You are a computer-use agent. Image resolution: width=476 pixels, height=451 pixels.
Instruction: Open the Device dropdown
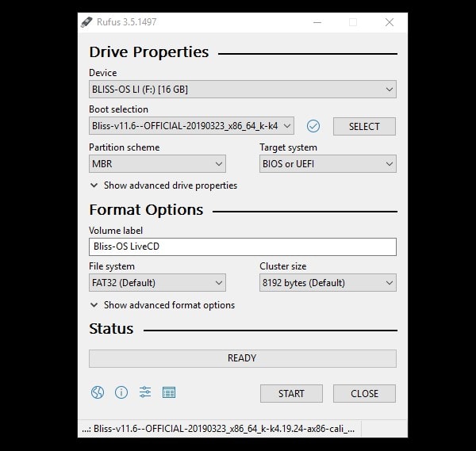click(243, 89)
